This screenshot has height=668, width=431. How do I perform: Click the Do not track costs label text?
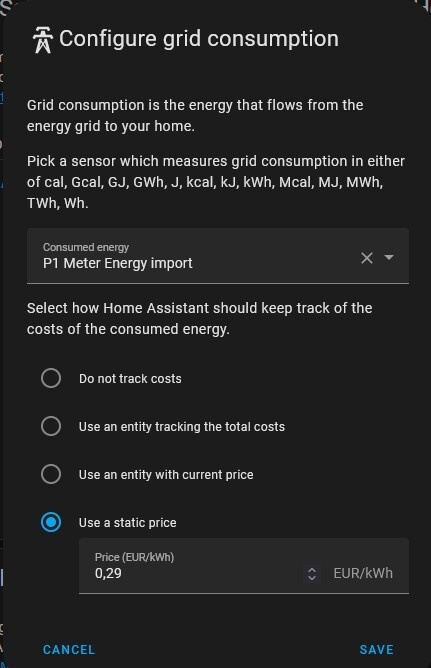coord(130,379)
